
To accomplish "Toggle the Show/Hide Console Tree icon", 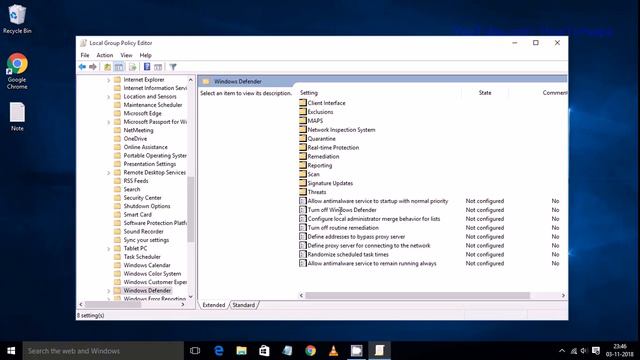I will pos(119,67).
